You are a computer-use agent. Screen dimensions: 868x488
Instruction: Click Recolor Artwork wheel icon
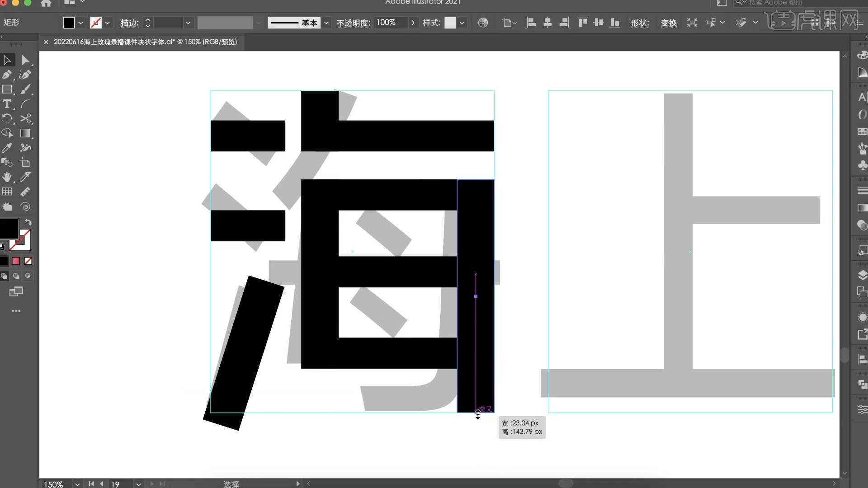tap(483, 23)
